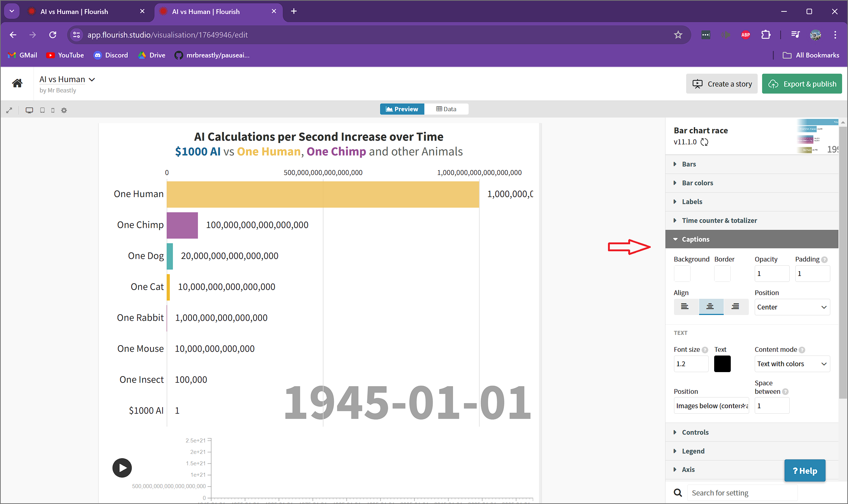Select desktop preview device icon
The height and width of the screenshot is (504, 848).
[x=29, y=110]
